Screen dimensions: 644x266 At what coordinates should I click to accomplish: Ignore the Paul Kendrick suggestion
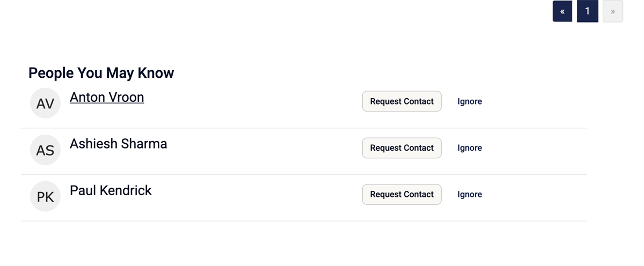coord(470,195)
